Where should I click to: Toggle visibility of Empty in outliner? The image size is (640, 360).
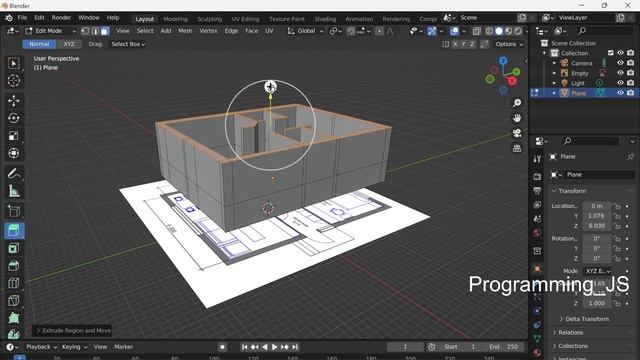tap(620, 73)
